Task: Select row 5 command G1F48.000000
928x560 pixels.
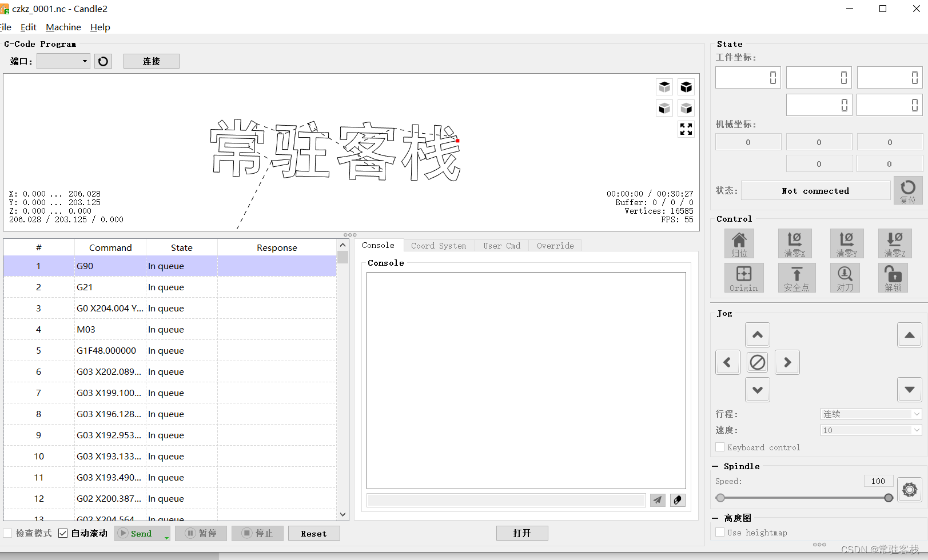Action: point(170,350)
